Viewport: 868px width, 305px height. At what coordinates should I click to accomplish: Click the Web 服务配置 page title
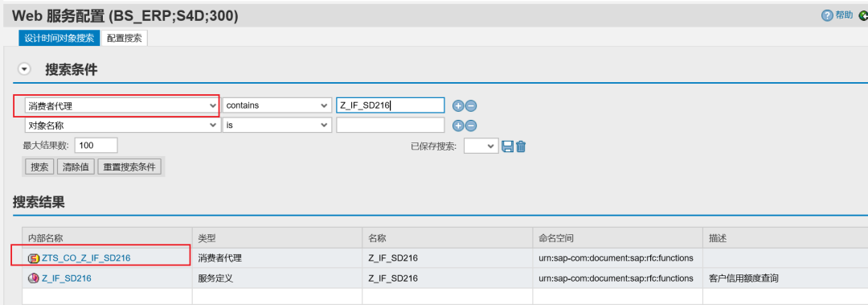(x=125, y=16)
